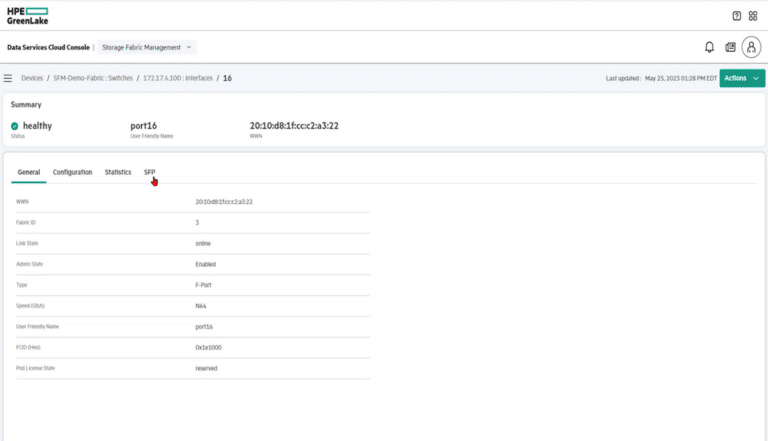Switch to the Configuration tab
The image size is (768, 441).
72,172
